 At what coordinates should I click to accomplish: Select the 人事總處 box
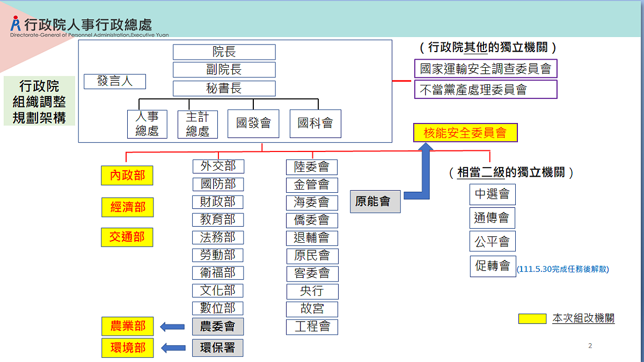147,124
